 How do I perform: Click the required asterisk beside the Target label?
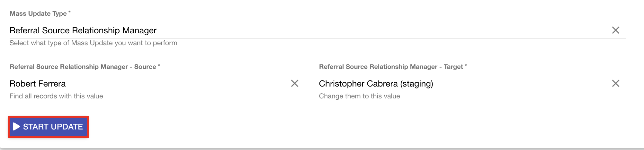pos(466,65)
